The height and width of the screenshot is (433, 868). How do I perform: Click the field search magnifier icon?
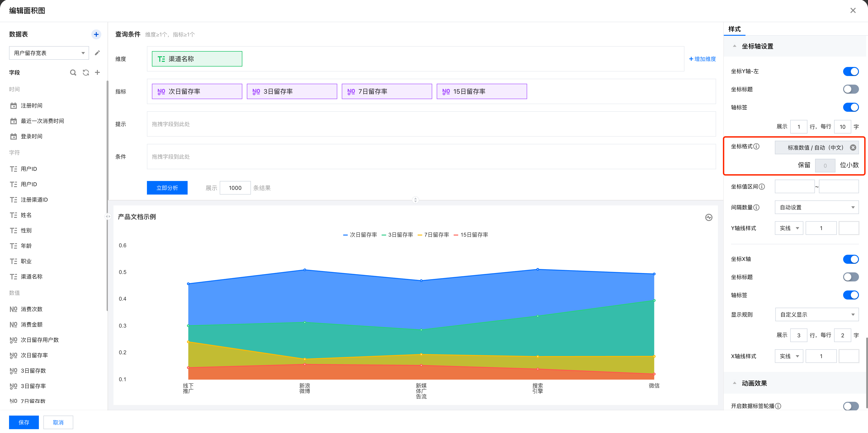tap(73, 72)
